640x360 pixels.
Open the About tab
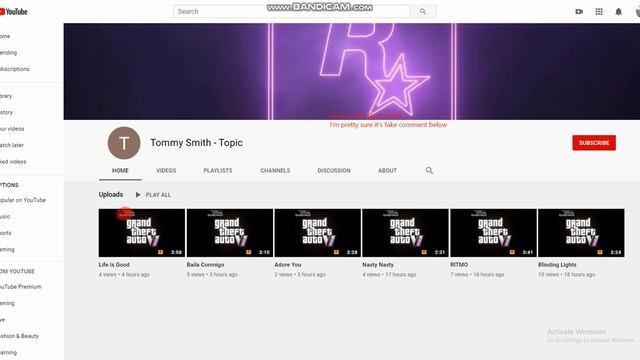pos(387,170)
